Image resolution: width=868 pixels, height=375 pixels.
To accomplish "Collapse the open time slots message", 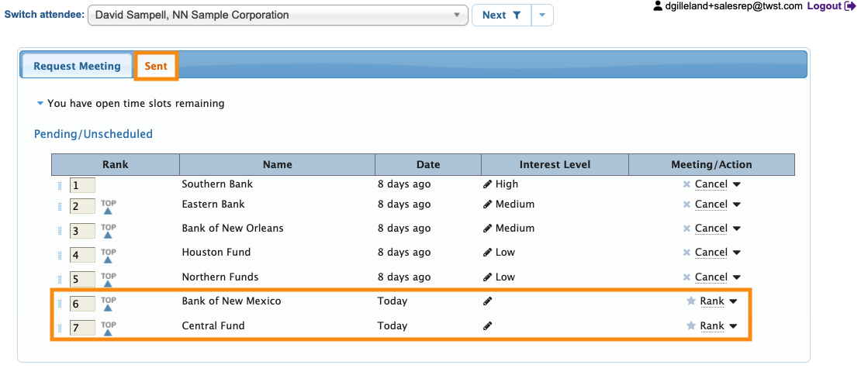I will click(x=40, y=103).
